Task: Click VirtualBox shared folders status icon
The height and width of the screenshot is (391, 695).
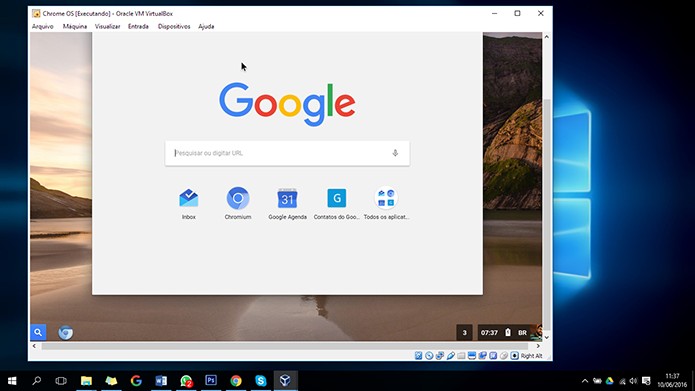Action: pyautogui.click(x=461, y=356)
